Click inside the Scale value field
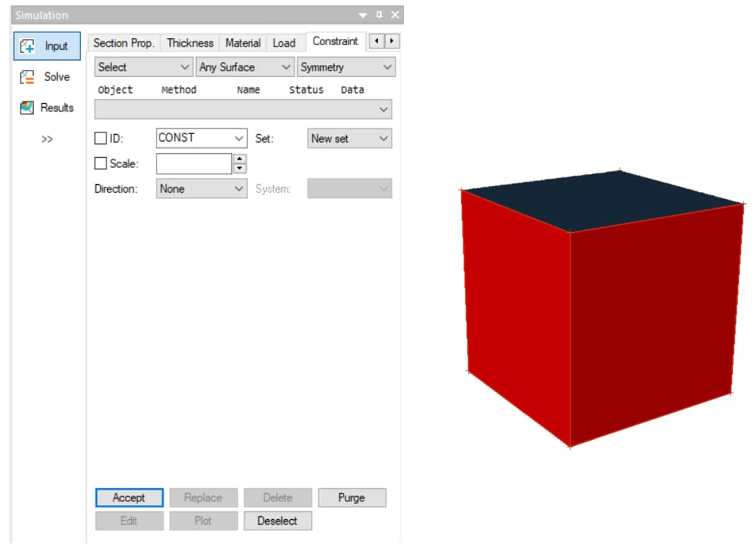Viewport: 756px width, 548px height. tap(194, 164)
